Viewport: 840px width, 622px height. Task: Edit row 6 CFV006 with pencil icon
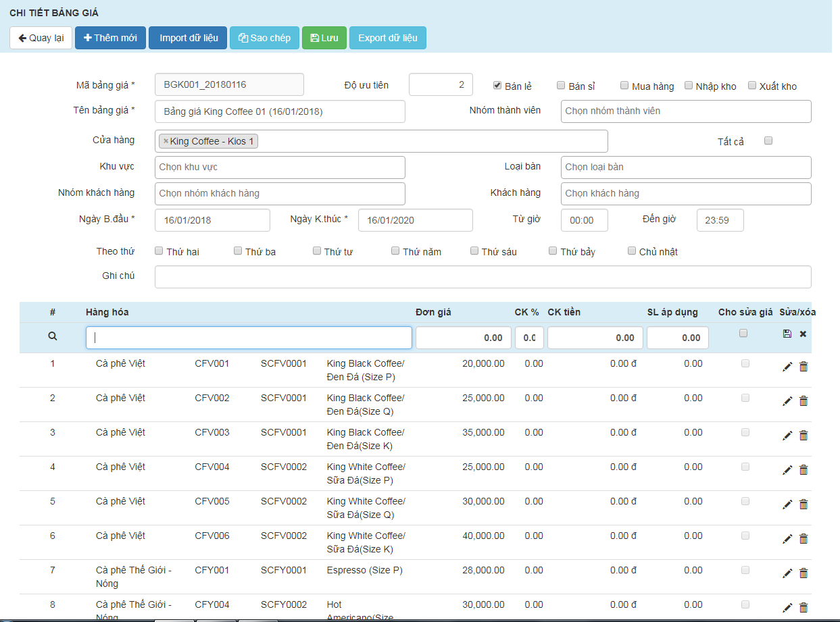787,539
